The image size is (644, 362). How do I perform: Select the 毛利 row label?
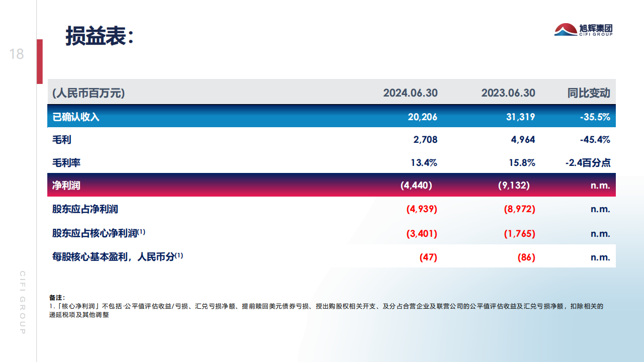click(x=61, y=140)
